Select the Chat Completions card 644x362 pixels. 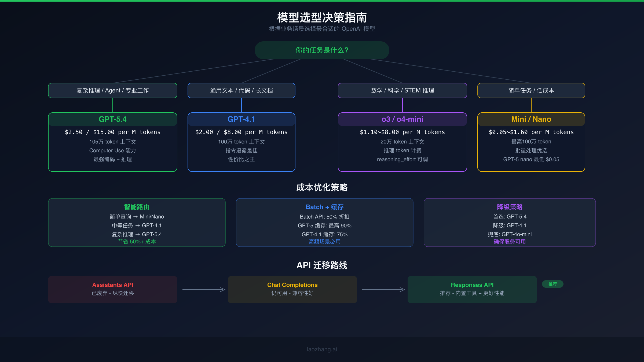pyautogui.click(x=292, y=289)
